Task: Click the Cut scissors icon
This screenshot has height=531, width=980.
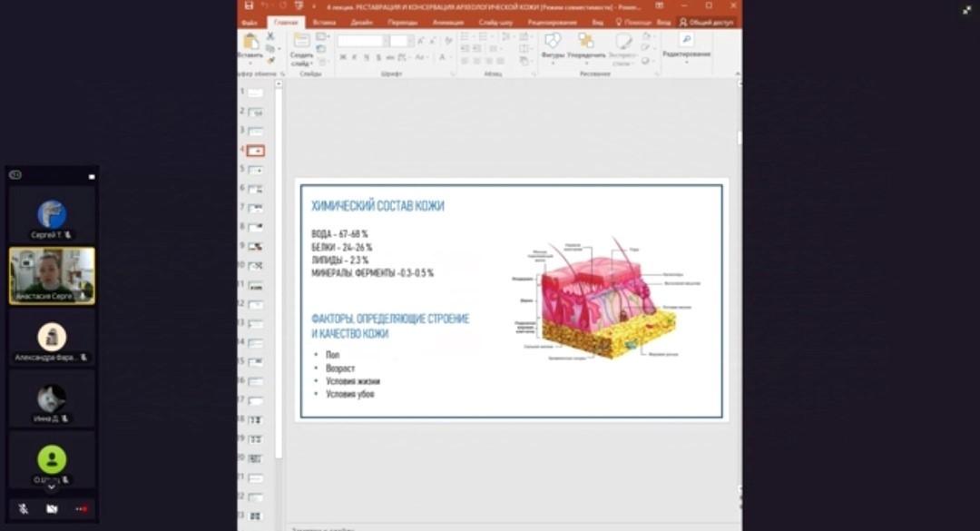Action: tap(270, 36)
